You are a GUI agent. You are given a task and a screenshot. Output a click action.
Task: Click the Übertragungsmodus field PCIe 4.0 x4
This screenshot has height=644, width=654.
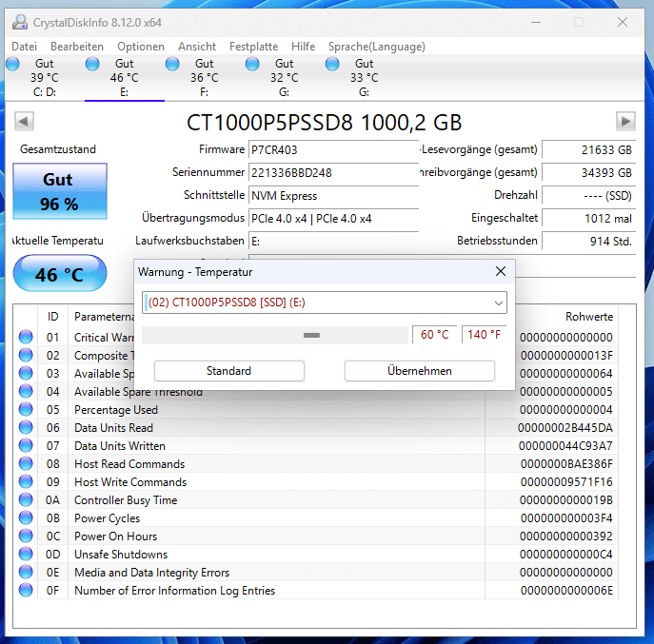(333, 219)
